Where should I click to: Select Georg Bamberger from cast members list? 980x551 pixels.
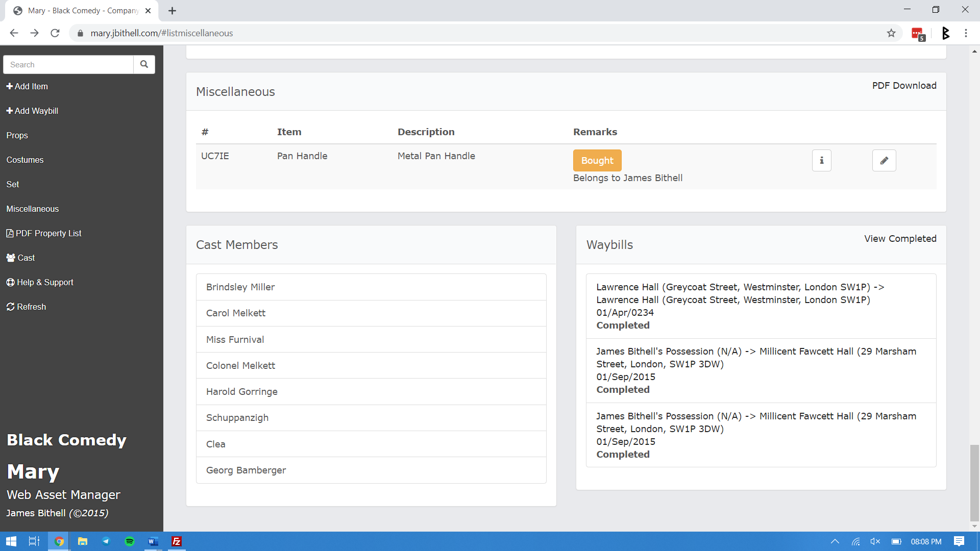coord(246,470)
